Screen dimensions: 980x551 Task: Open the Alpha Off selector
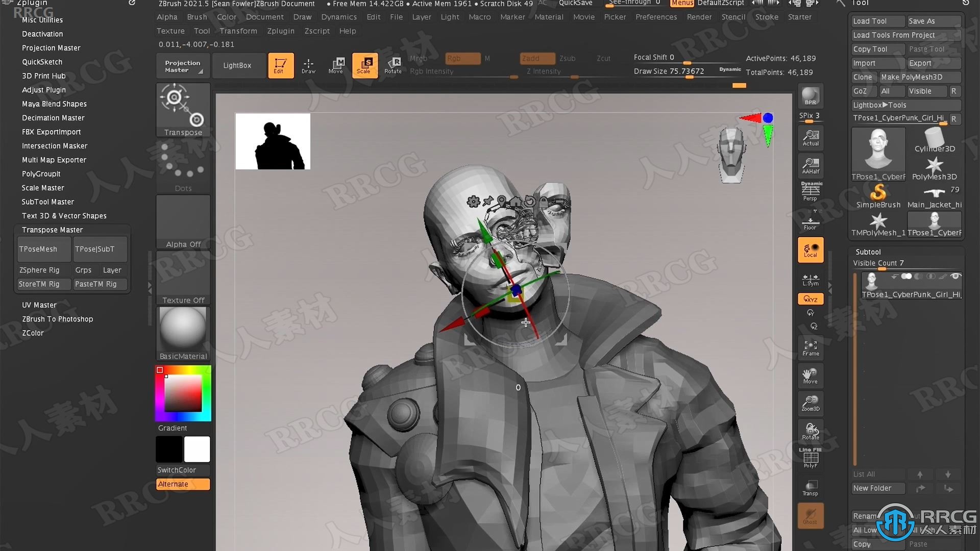pos(183,222)
